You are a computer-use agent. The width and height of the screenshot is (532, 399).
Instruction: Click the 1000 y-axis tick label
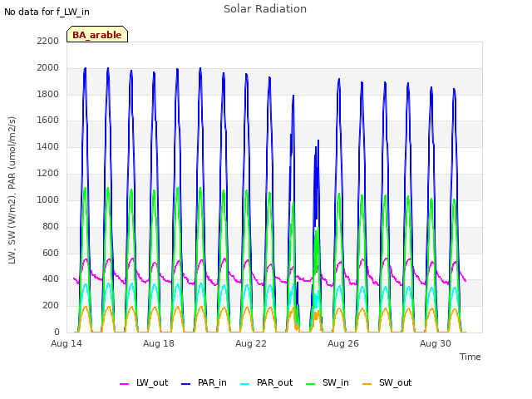48,199
